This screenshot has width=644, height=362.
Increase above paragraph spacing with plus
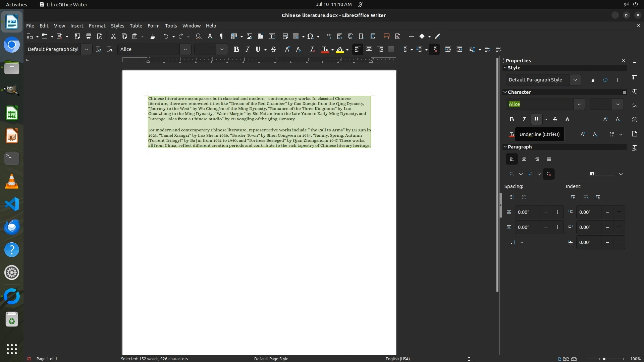[x=557, y=212]
